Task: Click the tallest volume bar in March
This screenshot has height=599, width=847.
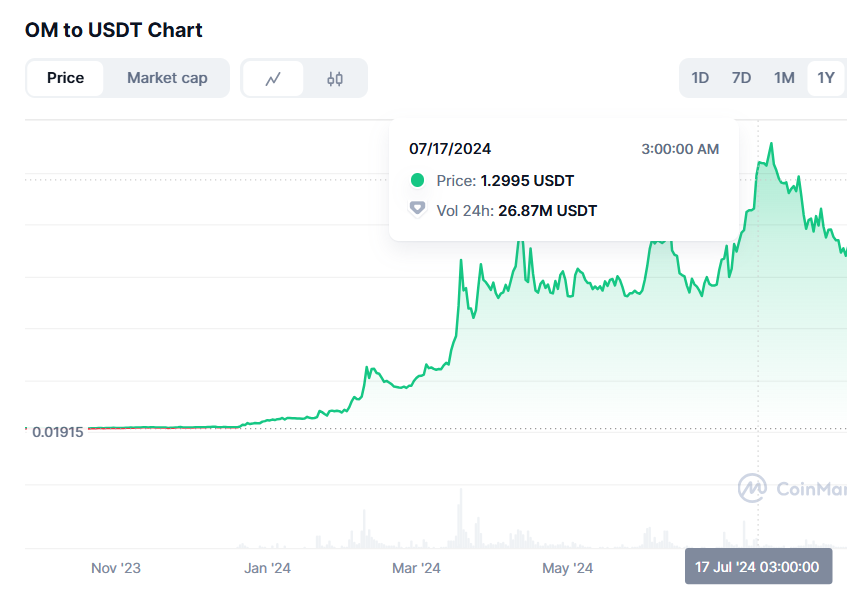Action: [461, 519]
